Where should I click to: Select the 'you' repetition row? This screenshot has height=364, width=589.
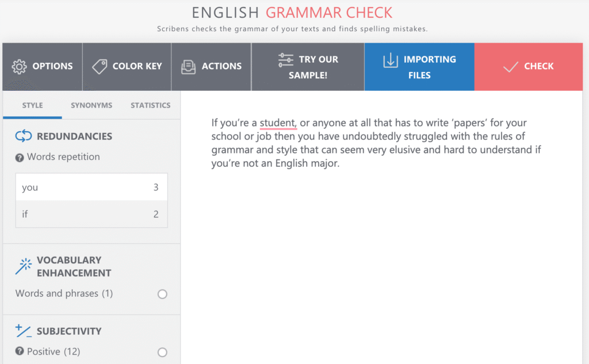[91, 187]
